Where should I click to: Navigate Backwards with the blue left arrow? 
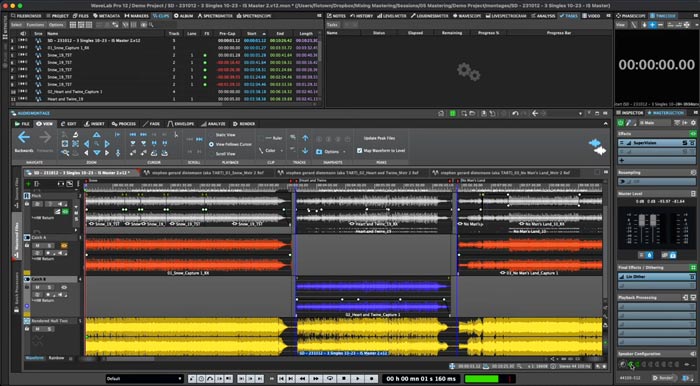24,137
